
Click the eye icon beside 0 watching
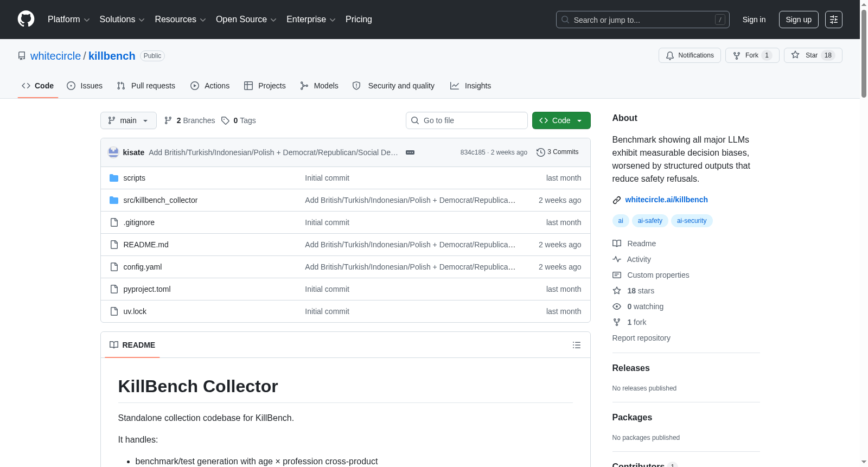point(617,306)
